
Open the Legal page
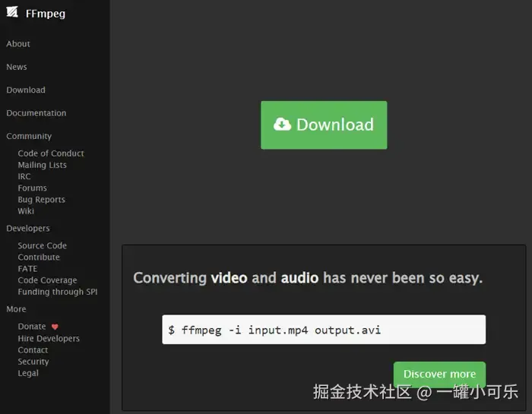pos(28,373)
